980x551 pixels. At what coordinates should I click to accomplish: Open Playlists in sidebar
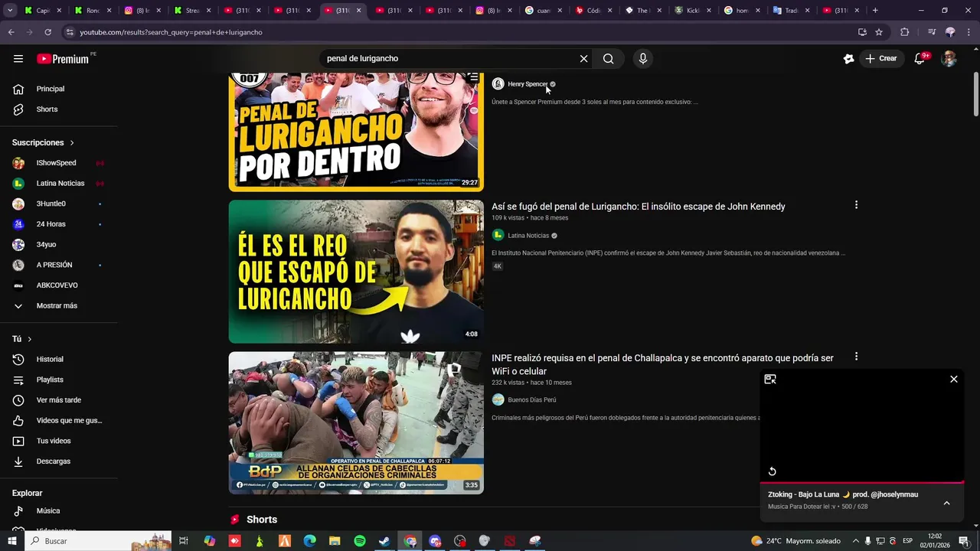coord(60,380)
